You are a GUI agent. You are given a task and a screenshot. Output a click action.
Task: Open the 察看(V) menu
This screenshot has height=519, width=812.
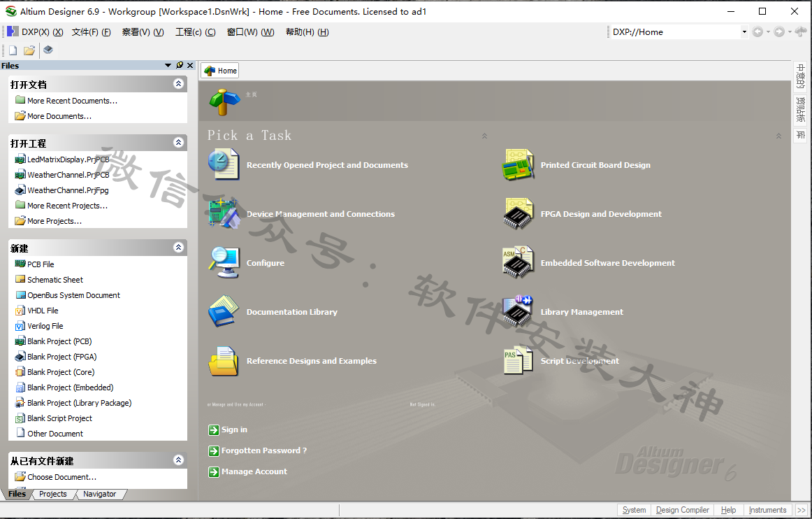coord(143,32)
